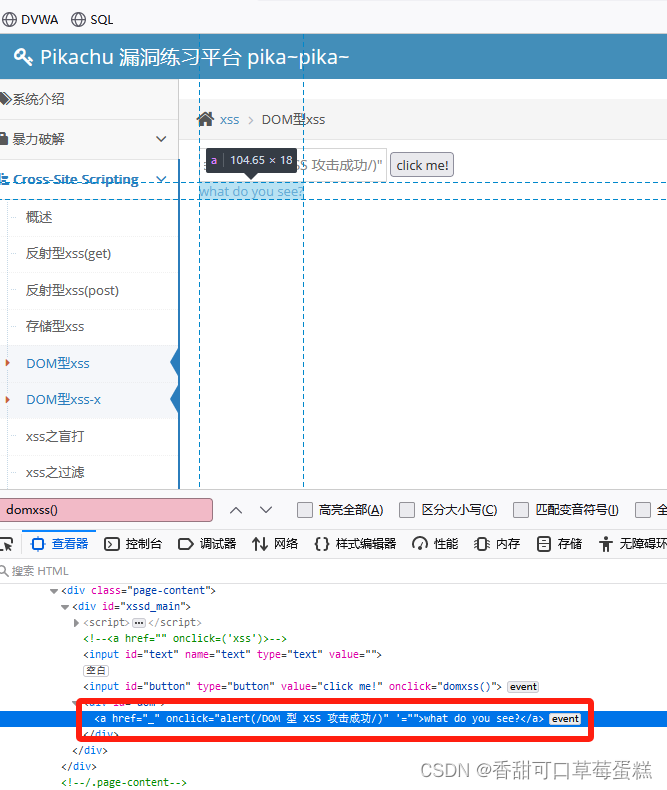Select the page-content closing comment line
Screen dimensions: 667x790
124,782
